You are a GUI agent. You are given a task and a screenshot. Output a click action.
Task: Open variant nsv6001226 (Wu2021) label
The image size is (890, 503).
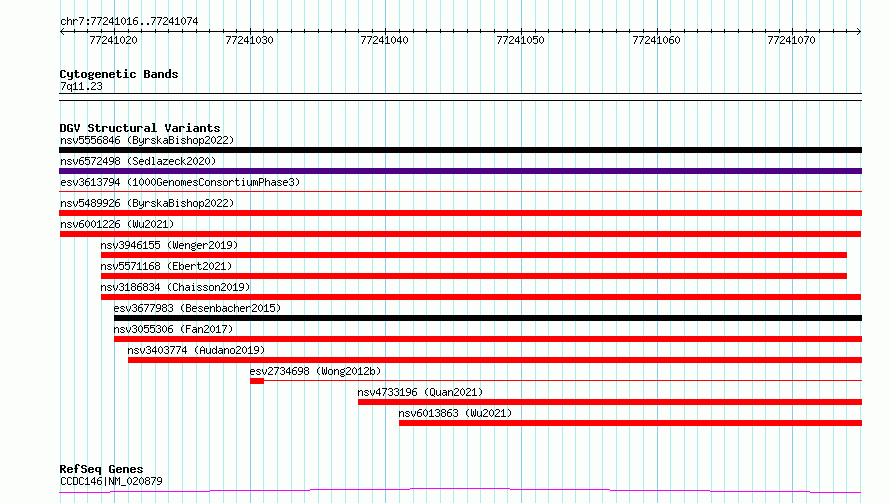pos(117,224)
